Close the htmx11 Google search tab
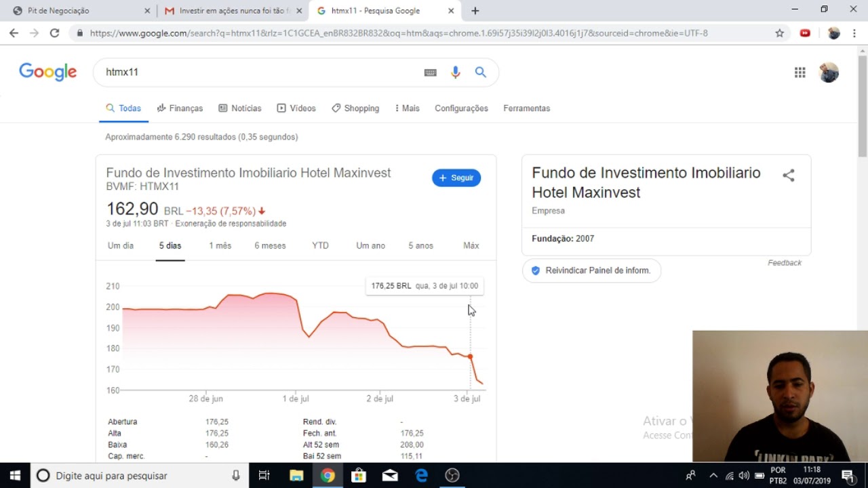 click(451, 11)
